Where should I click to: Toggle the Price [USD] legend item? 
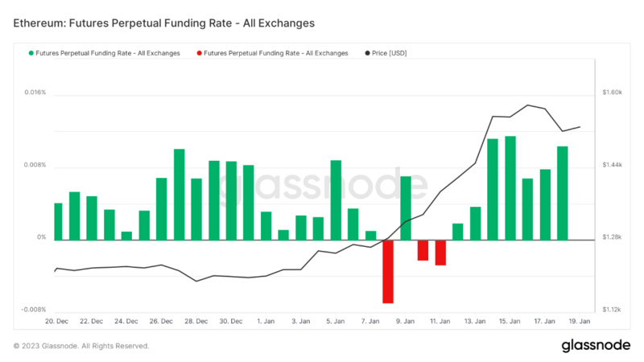point(390,53)
